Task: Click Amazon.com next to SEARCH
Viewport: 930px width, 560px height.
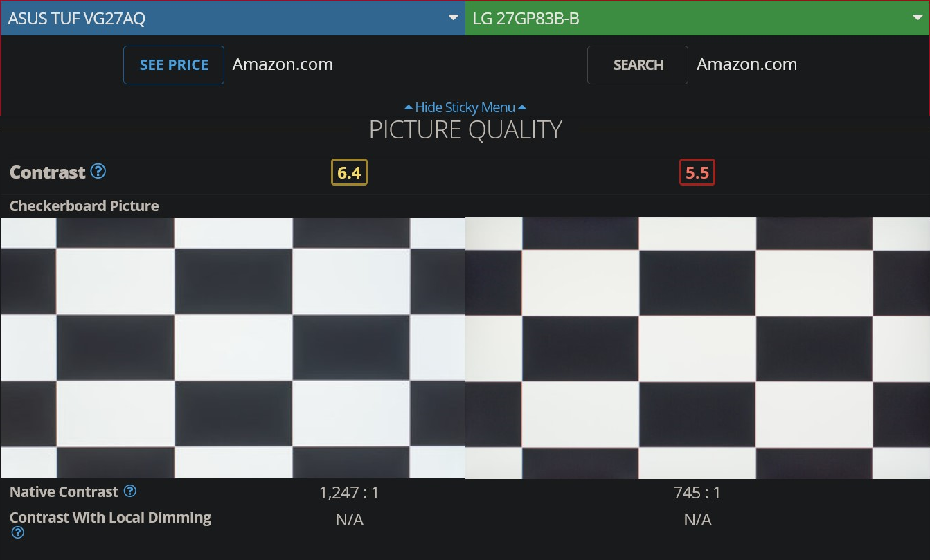Action: pyautogui.click(x=746, y=64)
